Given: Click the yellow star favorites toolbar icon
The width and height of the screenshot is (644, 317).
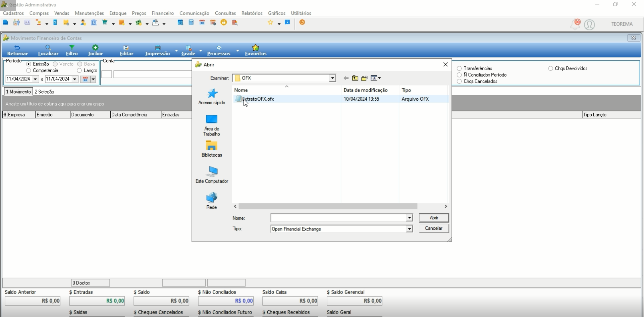Looking at the screenshot, I should click(270, 22).
